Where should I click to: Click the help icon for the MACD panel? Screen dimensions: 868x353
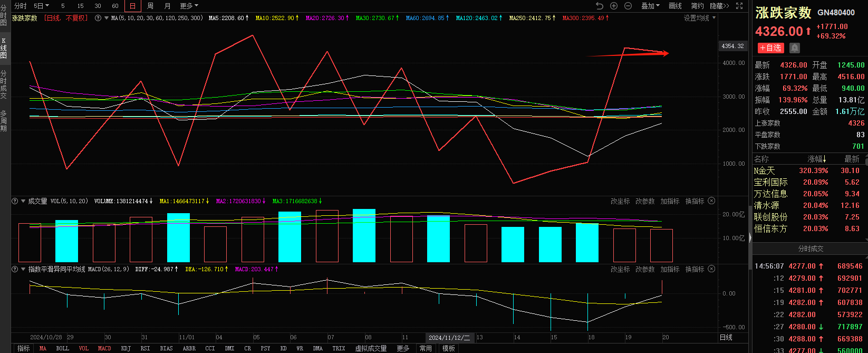coord(15,269)
